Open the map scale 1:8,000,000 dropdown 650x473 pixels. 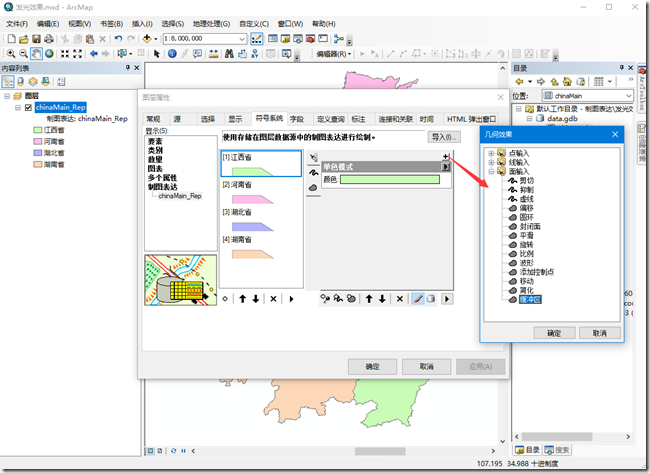[x=242, y=39]
